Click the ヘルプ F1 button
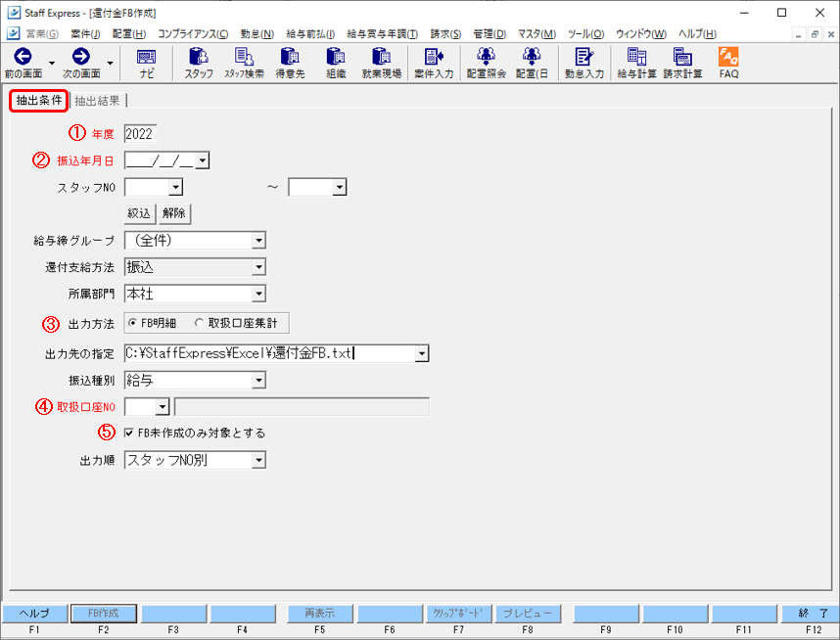The width and height of the screenshot is (840, 640). 35,614
